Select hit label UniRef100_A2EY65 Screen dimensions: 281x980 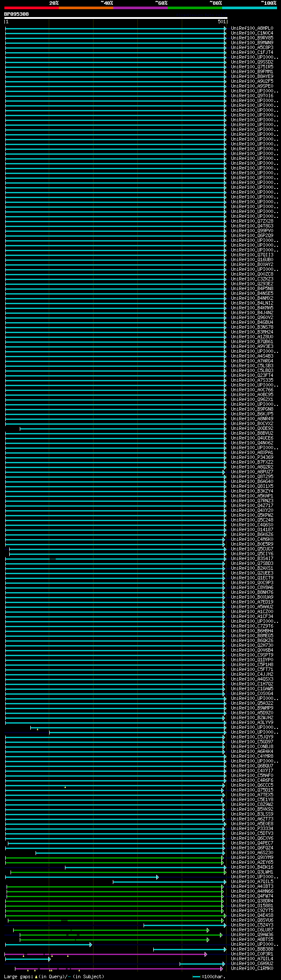252,862
